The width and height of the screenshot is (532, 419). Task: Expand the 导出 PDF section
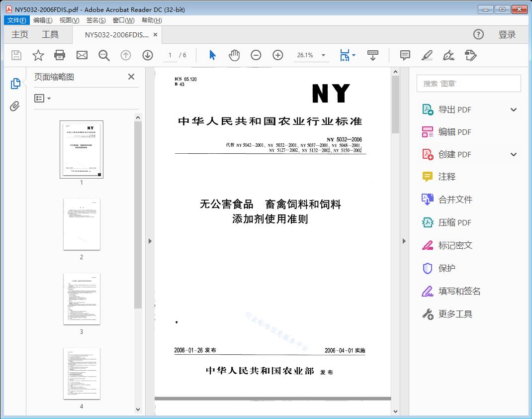click(514, 109)
